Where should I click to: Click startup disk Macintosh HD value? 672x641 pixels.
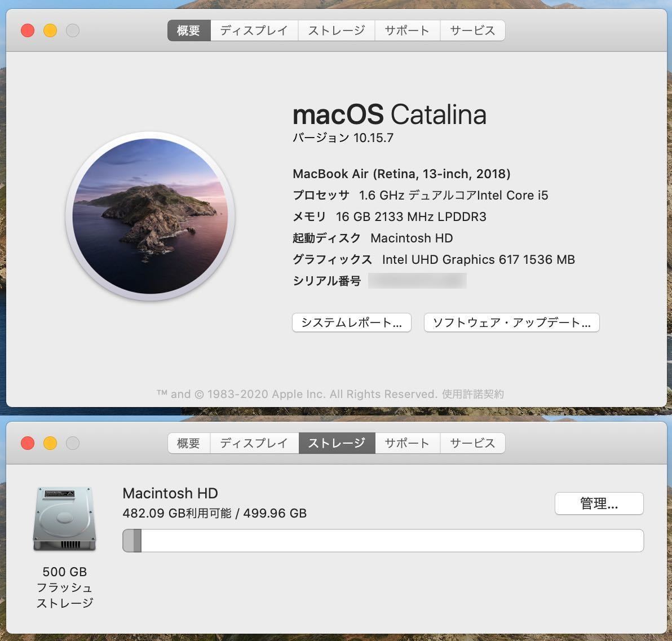pyautogui.click(x=412, y=238)
